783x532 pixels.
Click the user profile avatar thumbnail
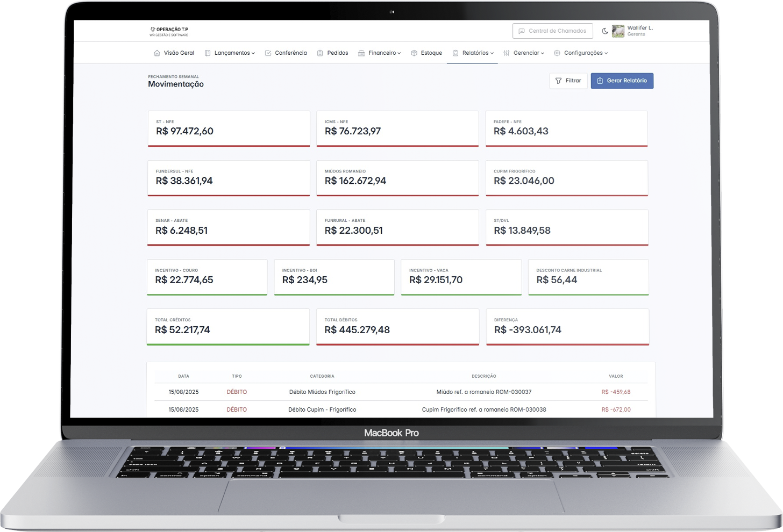coord(618,31)
